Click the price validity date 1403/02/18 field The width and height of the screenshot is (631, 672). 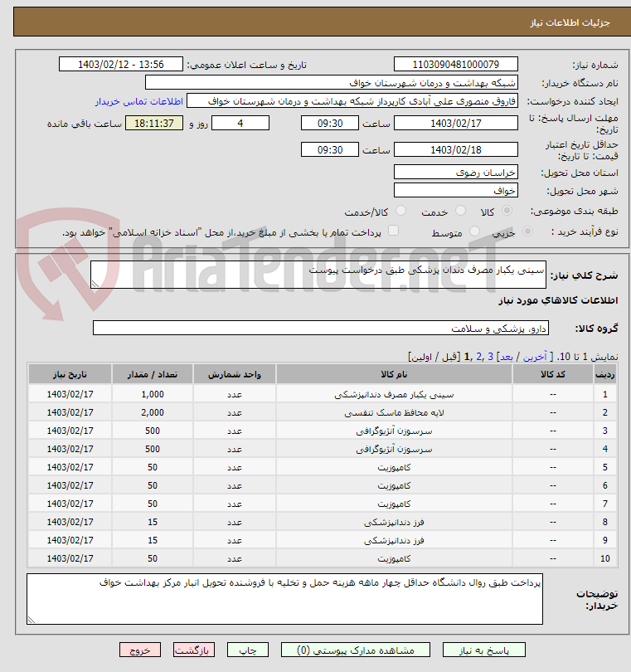coord(456,149)
